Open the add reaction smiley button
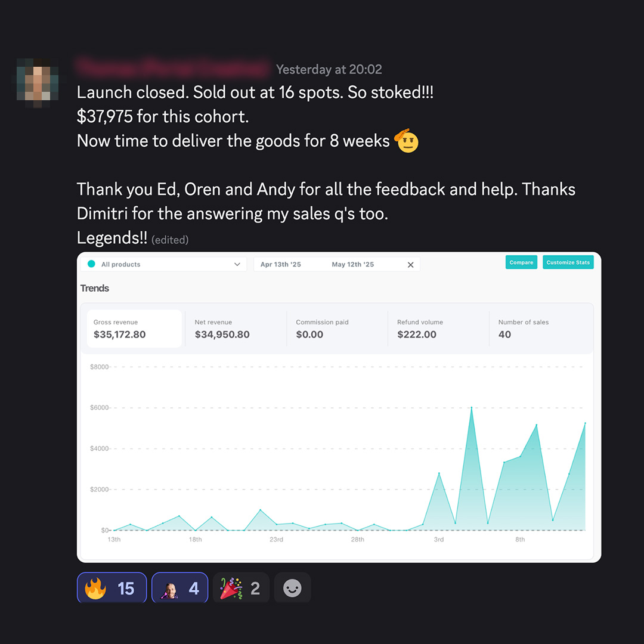The height and width of the screenshot is (644, 644). pyautogui.click(x=292, y=588)
